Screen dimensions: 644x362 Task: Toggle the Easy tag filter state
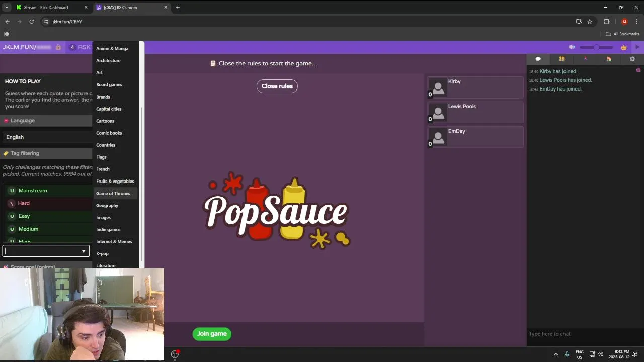pos(12,216)
